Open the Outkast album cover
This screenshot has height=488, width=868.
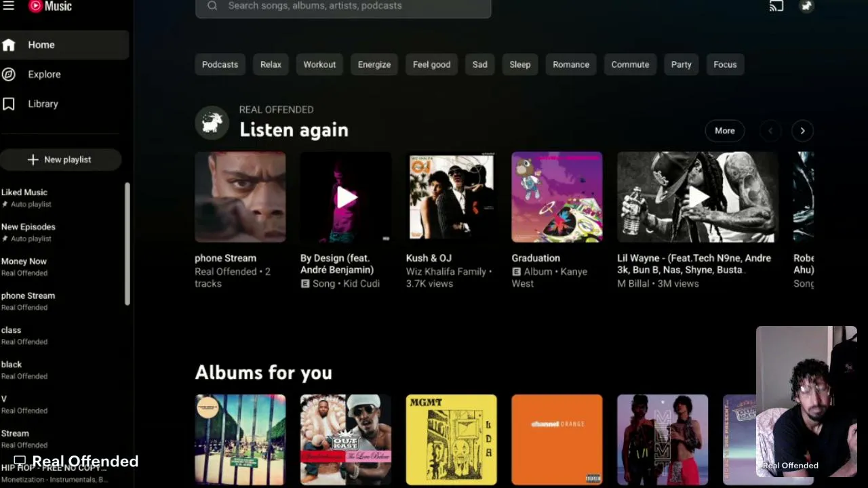(346, 440)
